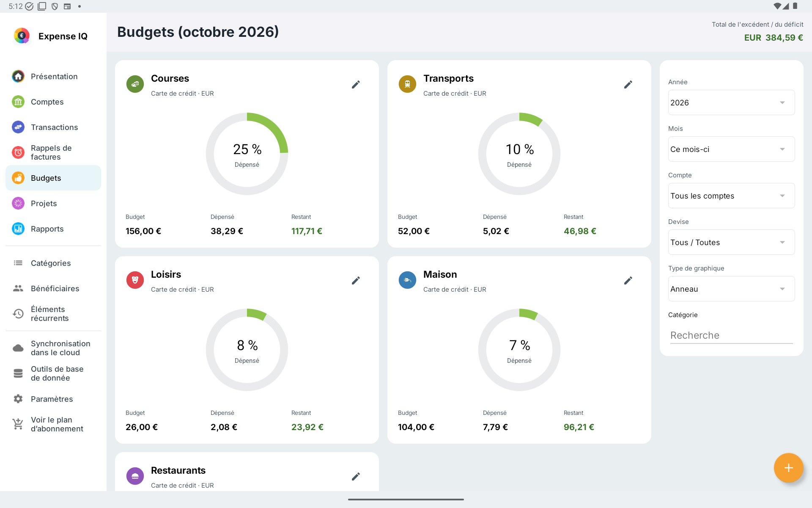Viewport: 812px width, 508px height.
Task: Click the Loisirs 8 % ring chart
Action: point(247,350)
